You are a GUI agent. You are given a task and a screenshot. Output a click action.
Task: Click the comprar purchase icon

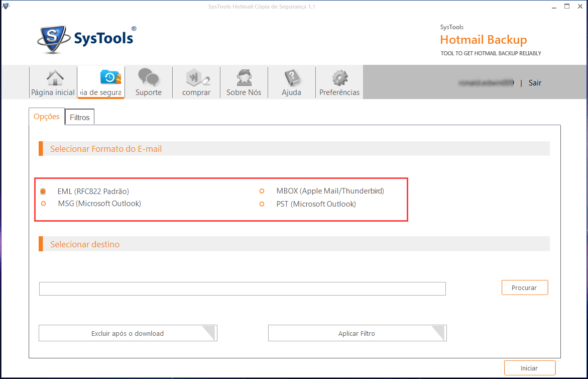pos(198,77)
